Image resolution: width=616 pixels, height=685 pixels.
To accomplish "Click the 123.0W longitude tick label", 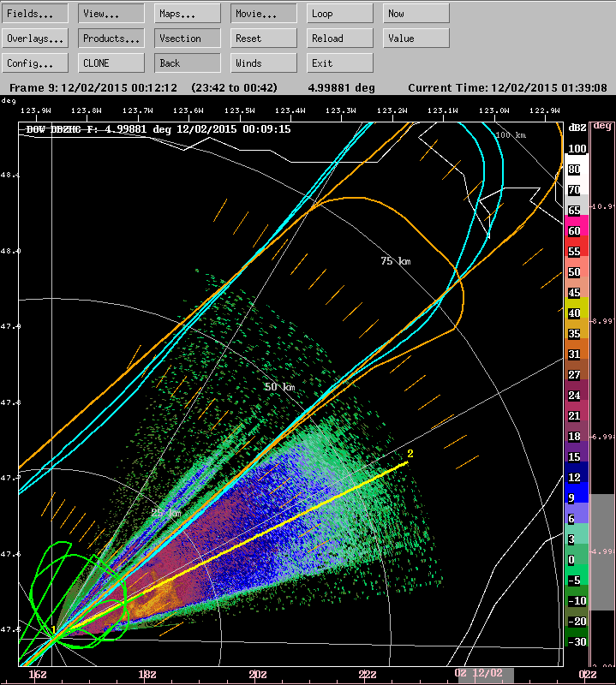I will [x=494, y=110].
